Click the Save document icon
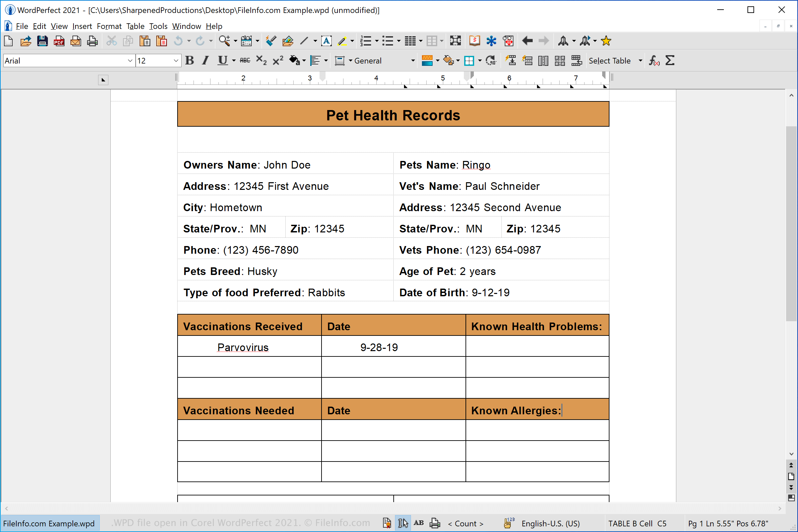Image resolution: width=798 pixels, height=532 pixels. click(42, 40)
